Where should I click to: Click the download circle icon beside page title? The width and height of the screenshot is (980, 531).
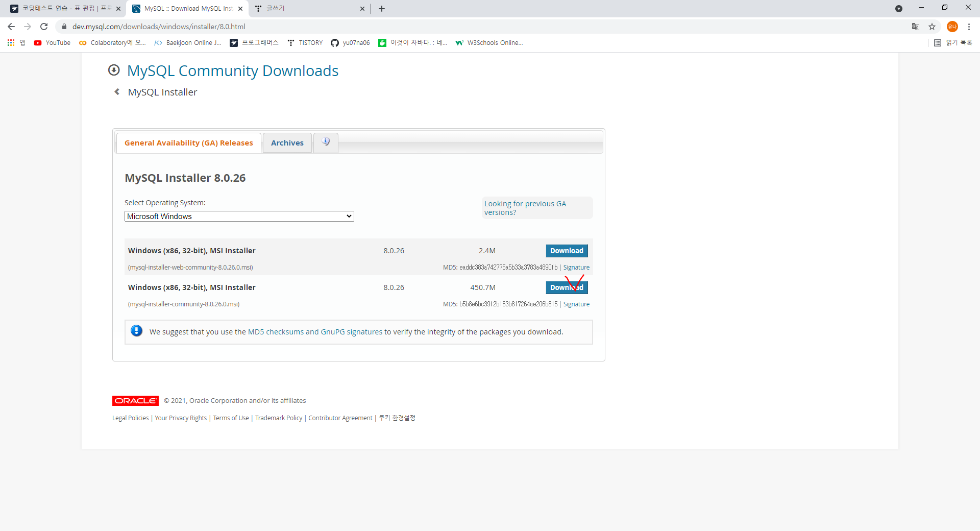[114, 70]
